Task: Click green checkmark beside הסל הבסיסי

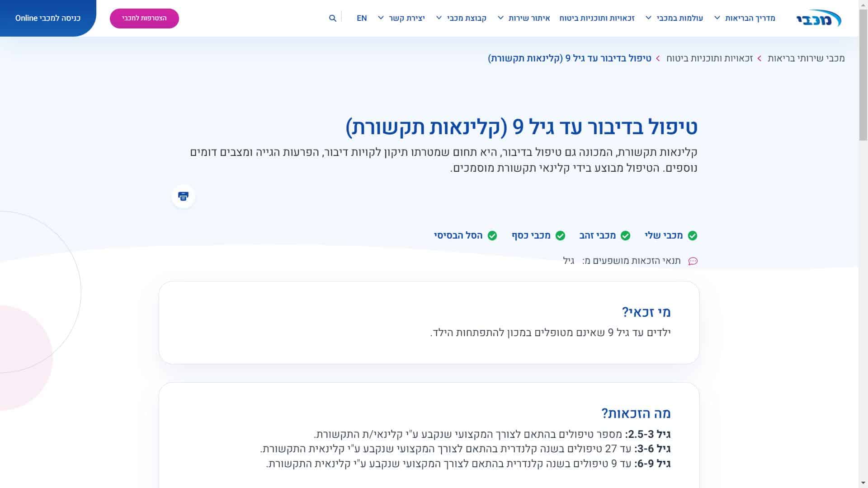Action: pos(492,235)
